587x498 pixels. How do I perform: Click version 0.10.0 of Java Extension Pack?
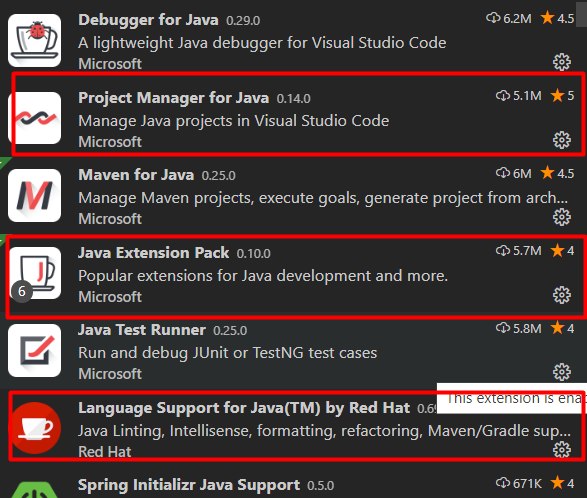pos(253,253)
